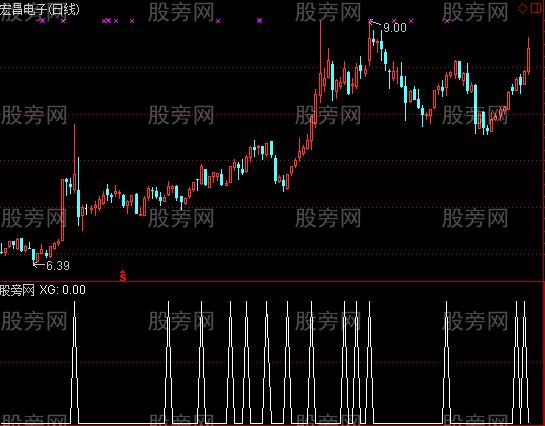Click the 股旁网 XG: 0.00 indicator label
Viewport: 545px width, 426px height.
coord(42,289)
